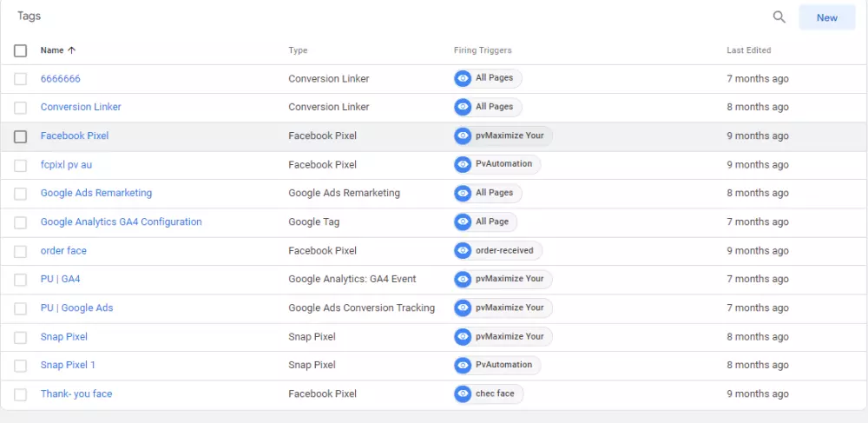
Task: Toggle the select-all tags checkbox in header
Action: click(x=21, y=50)
